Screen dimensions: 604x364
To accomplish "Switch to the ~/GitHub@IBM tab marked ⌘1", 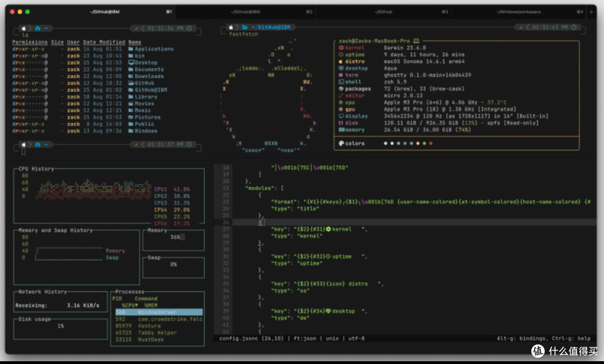I will tap(105, 12).
